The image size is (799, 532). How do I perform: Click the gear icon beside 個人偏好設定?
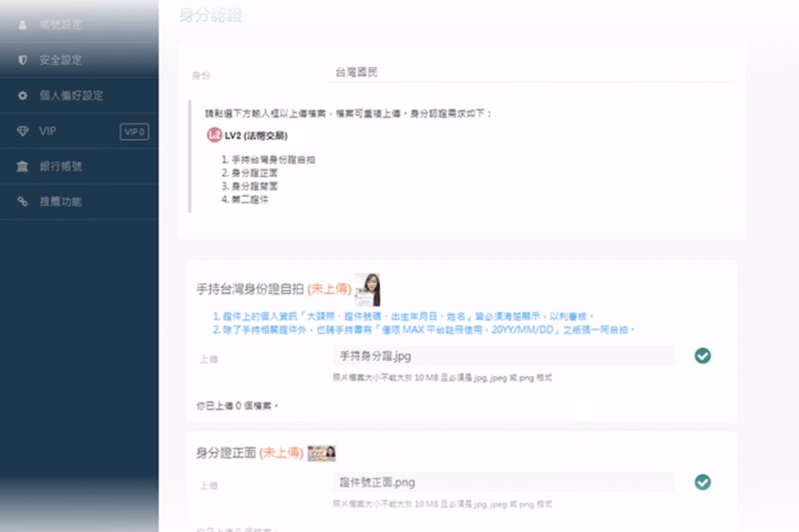(23, 95)
